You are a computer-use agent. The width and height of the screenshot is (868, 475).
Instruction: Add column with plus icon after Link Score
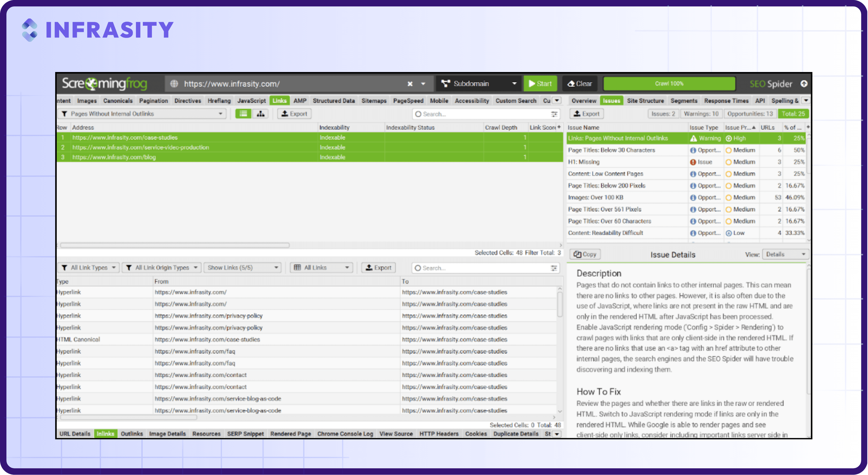[559, 127]
